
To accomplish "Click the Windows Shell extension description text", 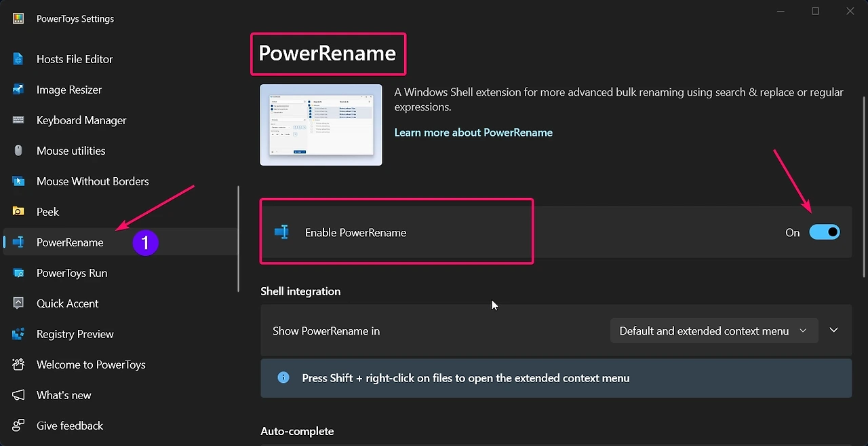I will [x=619, y=99].
